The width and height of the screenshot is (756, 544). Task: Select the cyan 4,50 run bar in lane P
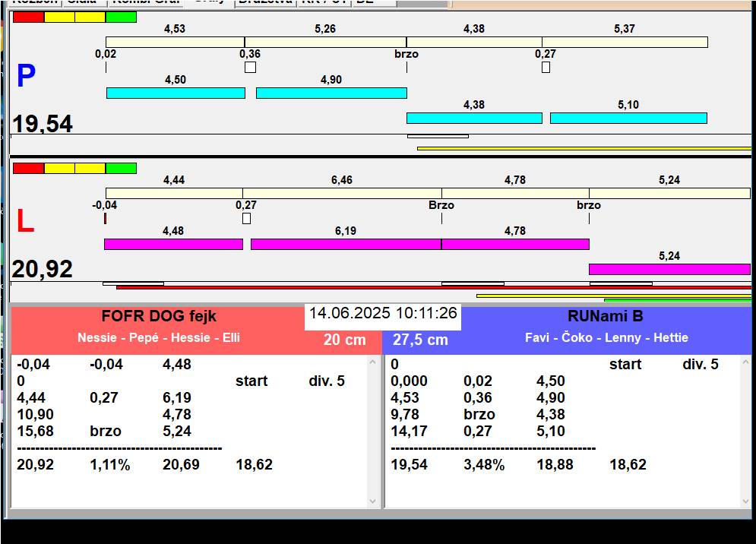coord(176,93)
